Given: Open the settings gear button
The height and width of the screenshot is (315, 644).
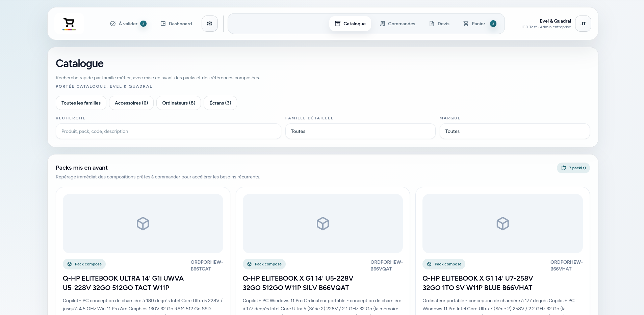Looking at the screenshot, I should pyautogui.click(x=210, y=24).
